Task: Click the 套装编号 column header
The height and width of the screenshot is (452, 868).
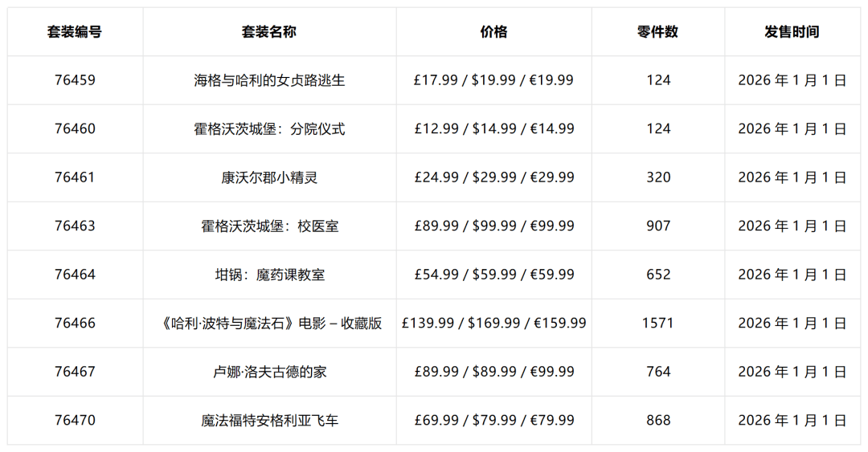Action: tap(75, 32)
